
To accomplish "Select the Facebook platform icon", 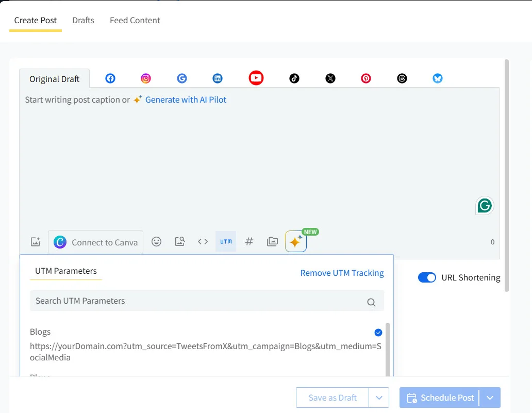I will point(110,78).
